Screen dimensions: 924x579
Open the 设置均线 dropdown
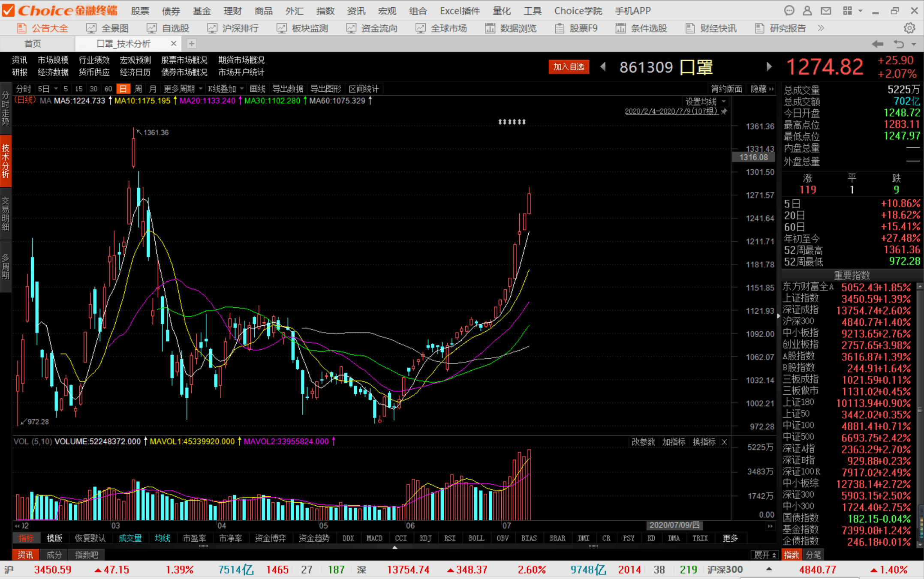pyautogui.click(x=705, y=102)
